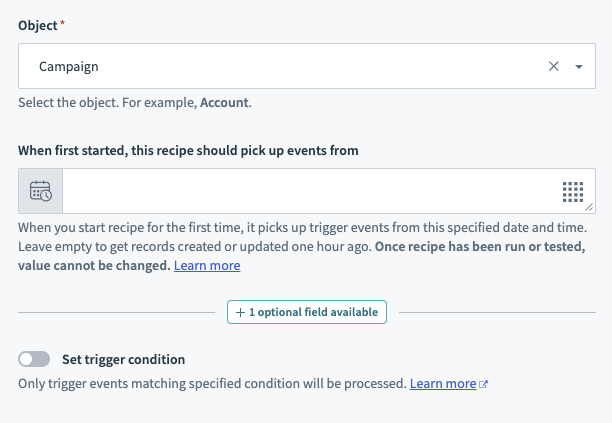Click the 'When first started' field label
This screenshot has width=612, height=423.
pos(188,150)
